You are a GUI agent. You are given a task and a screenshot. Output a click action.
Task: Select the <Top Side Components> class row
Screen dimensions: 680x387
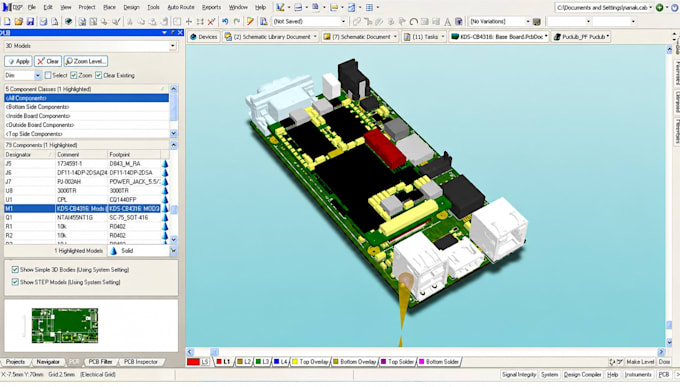(87, 134)
